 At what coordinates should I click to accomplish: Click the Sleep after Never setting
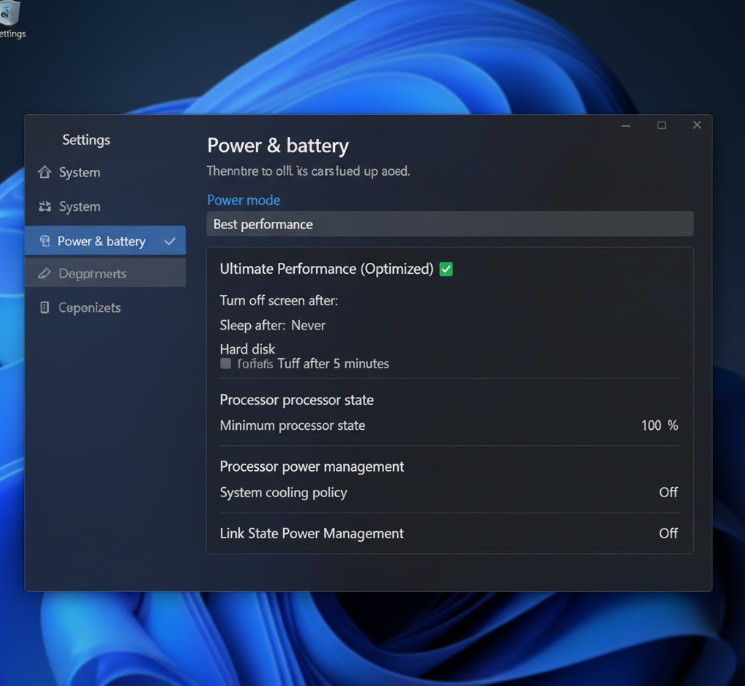(308, 325)
